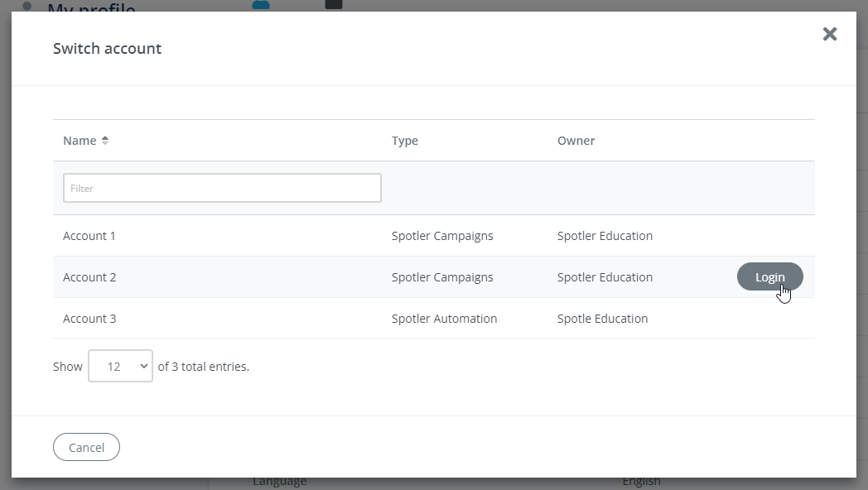Click the "of 3 total entries" text
The height and width of the screenshot is (490, 868).
203,366
